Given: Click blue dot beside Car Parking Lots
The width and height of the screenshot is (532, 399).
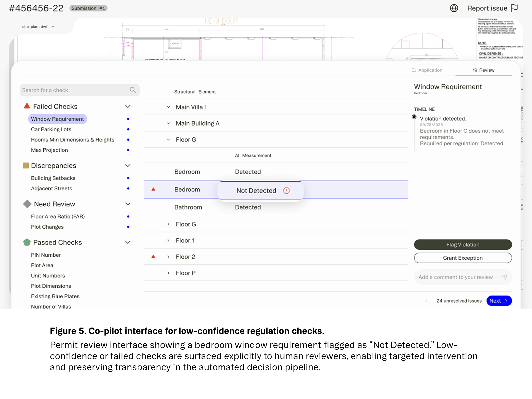Looking at the screenshot, I should [x=128, y=129].
